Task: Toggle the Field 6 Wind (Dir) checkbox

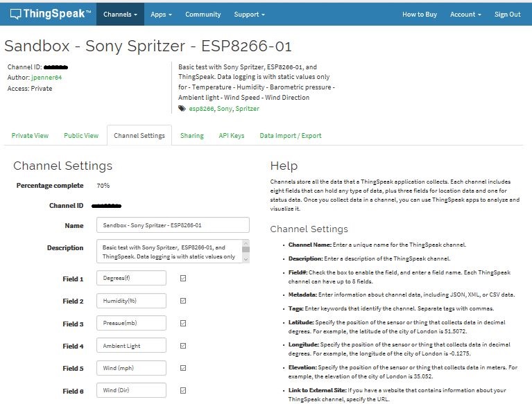Action: pos(183,390)
